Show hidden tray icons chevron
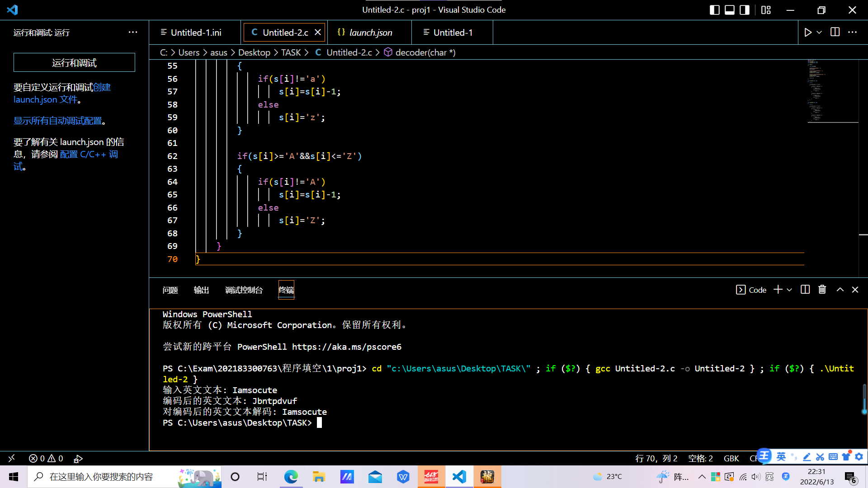Viewport: 868px width, 488px height. tap(702, 477)
